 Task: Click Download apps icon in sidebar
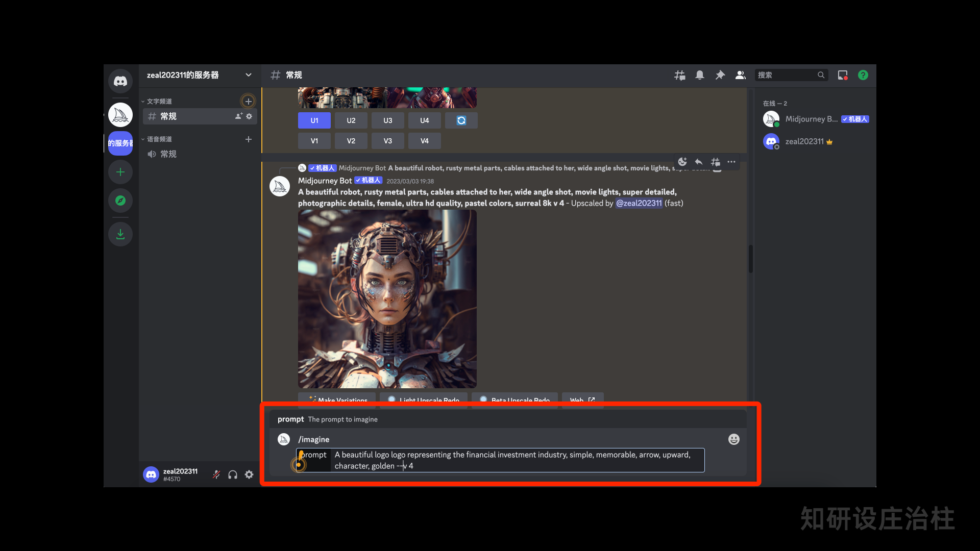[x=120, y=234]
